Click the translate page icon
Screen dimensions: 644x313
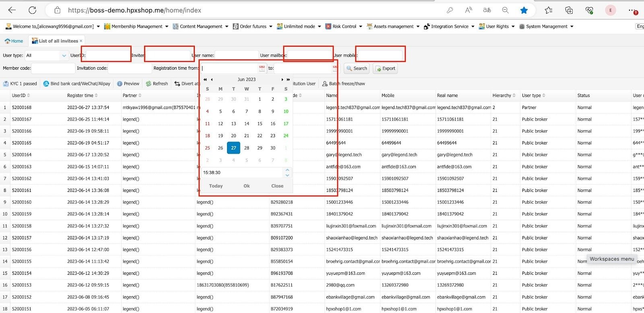click(x=487, y=10)
